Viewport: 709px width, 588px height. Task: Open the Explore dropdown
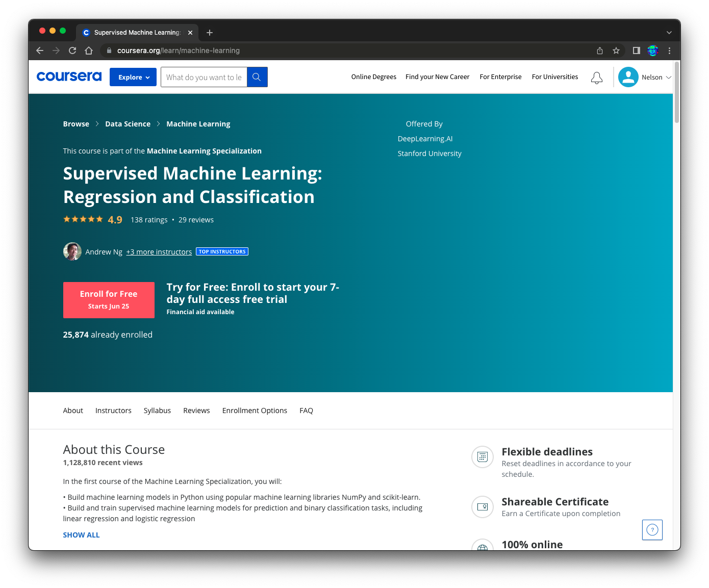(x=133, y=76)
